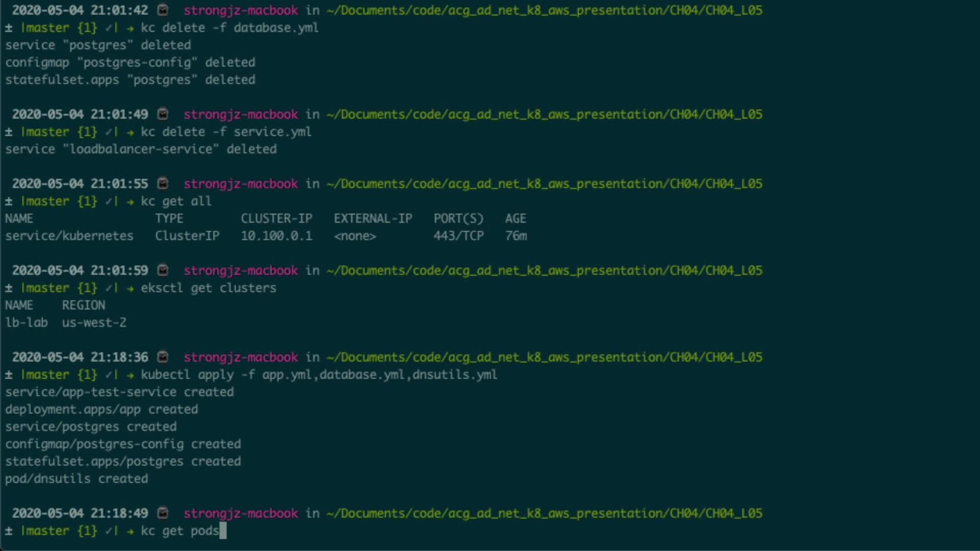Click the ± git symbol on the last prompt line

pyautogui.click(x=9, y=531)
